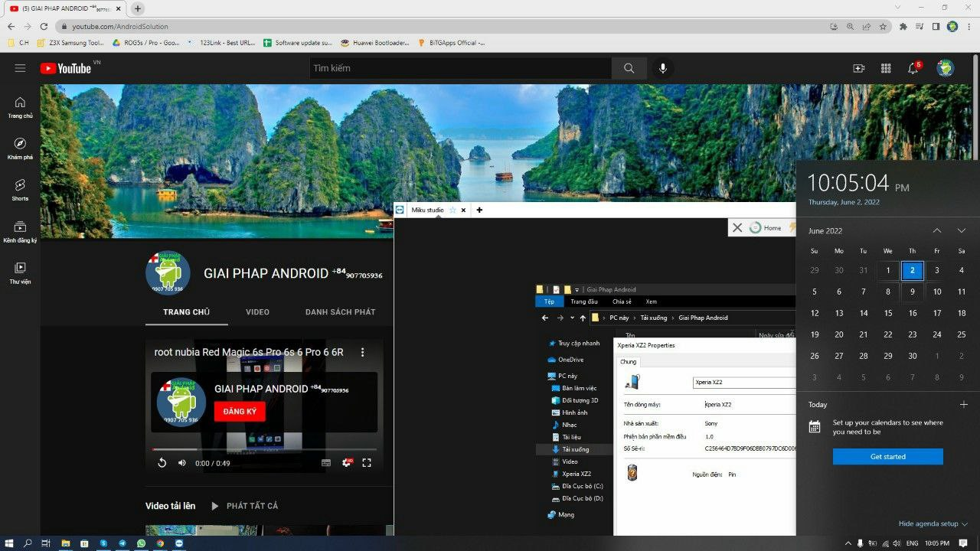Open Kênh đăng ký subscriptions in sidebar
The height and width of the screenshot is (551, 980).
(x=20, y=232)
